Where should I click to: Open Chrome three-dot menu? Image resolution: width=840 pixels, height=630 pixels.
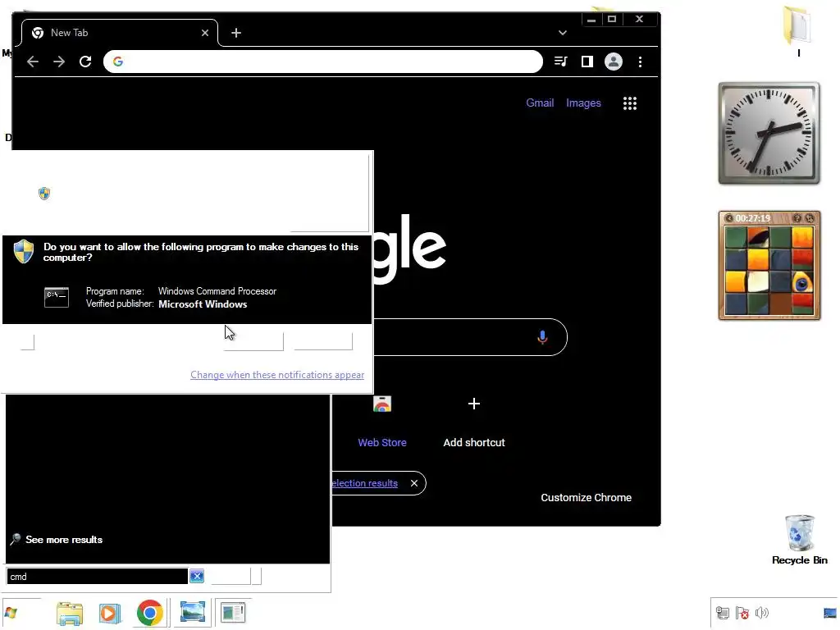click(x=640, y=62)
